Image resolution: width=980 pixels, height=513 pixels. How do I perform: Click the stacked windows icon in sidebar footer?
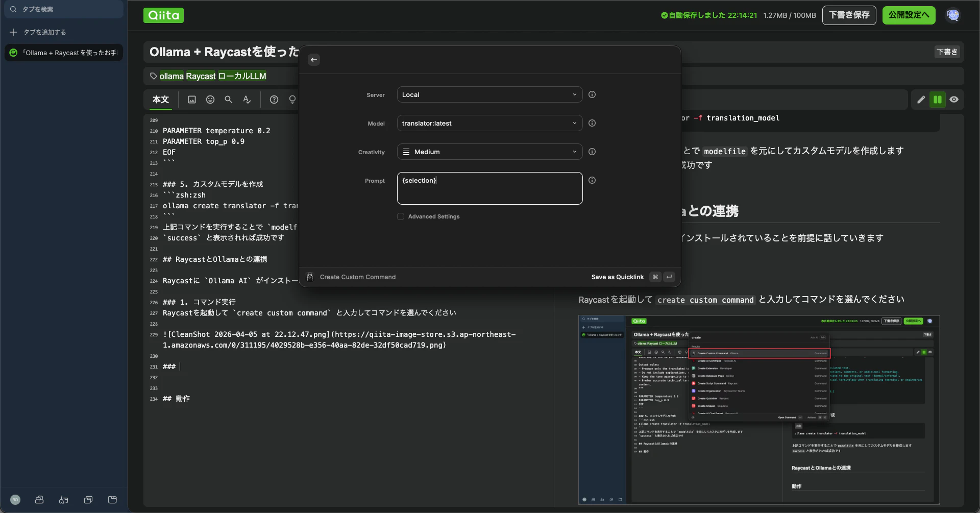(88, 500)
